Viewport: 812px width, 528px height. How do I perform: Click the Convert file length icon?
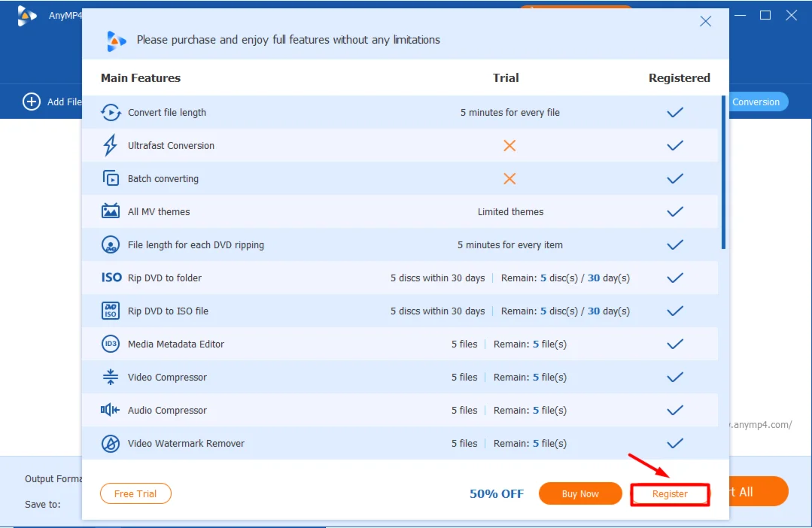tap(111, 112)
